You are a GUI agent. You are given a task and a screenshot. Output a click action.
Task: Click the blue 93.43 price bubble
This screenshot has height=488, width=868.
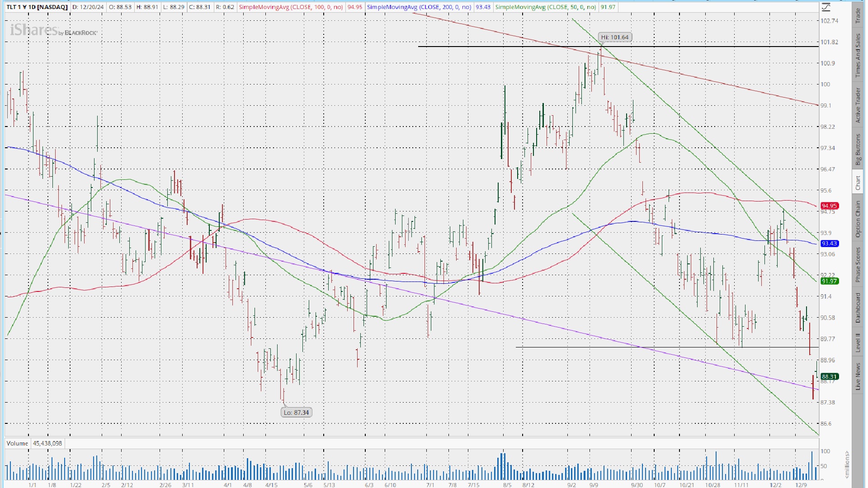[829, 243]
